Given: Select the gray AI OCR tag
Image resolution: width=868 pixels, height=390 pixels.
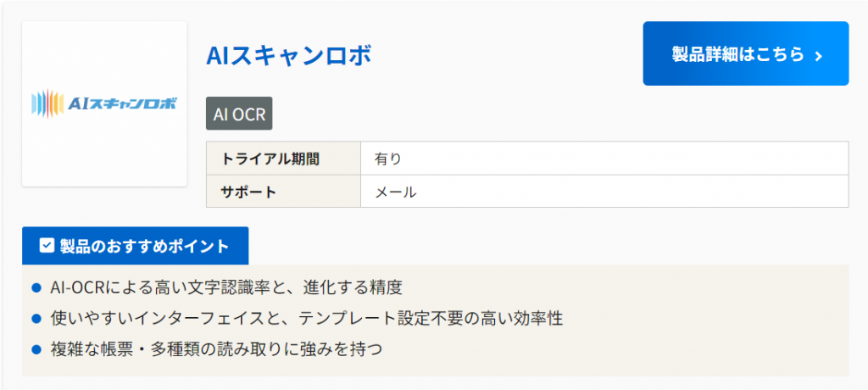Looking at the screenshot, I should [x=239, y=114].
